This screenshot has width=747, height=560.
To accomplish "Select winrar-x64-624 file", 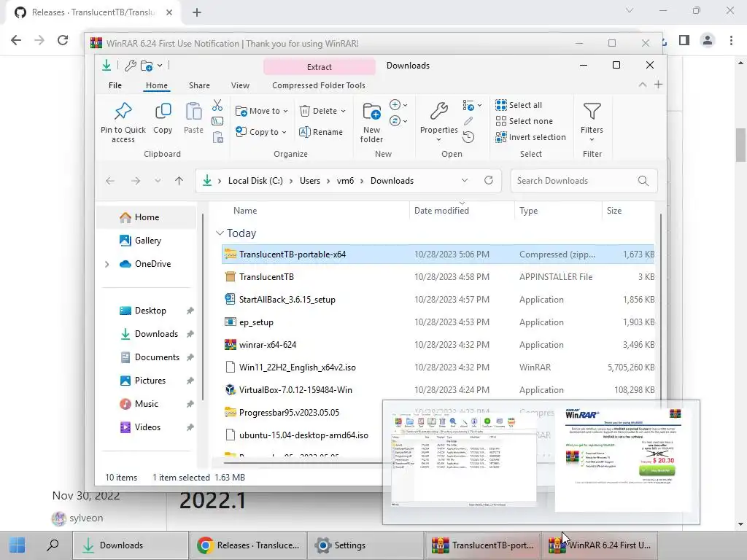I will point(438,345).
